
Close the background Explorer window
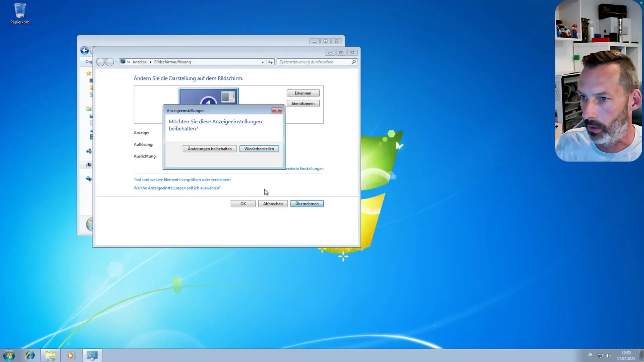pyautogui.click(x=336, y=41)
